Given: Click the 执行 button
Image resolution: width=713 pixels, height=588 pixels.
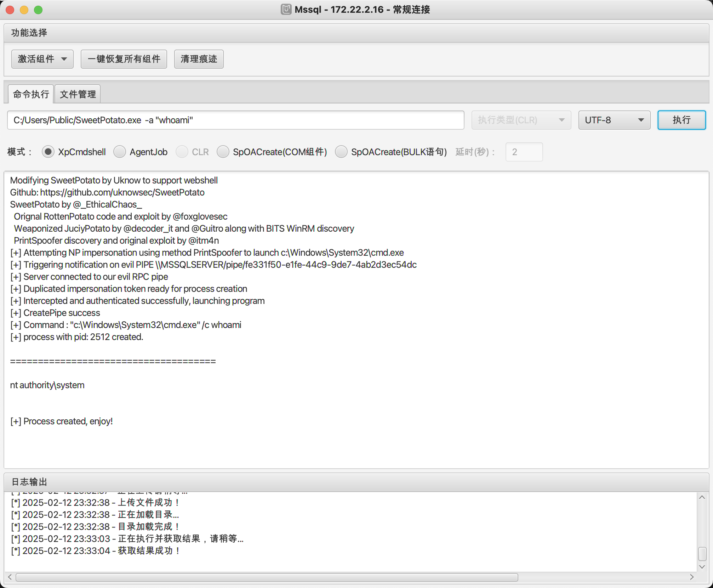Looking at the screenshot, I should 681,120.
